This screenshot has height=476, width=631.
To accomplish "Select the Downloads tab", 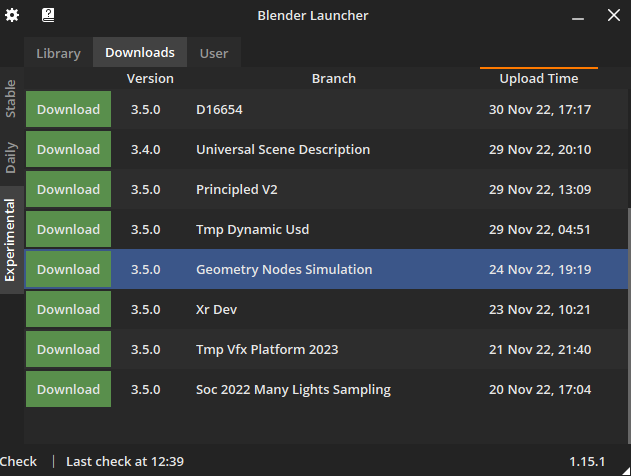I will click(140, 52).
